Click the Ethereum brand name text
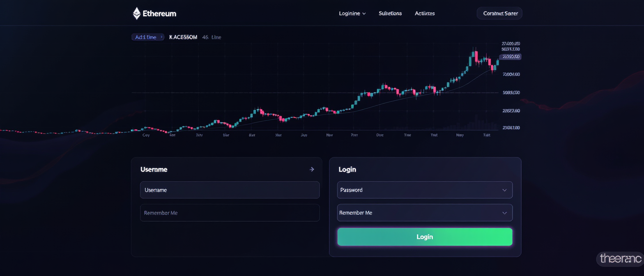 [159, 14]
